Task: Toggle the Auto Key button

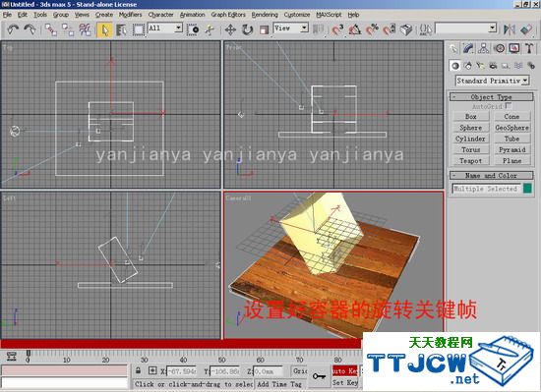Action: 344,371
